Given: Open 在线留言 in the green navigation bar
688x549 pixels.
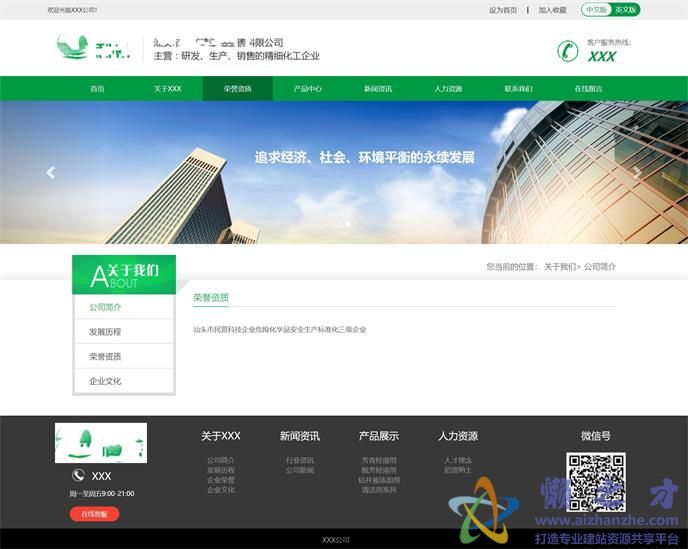Looking at the screenshot, I should 588,89.
